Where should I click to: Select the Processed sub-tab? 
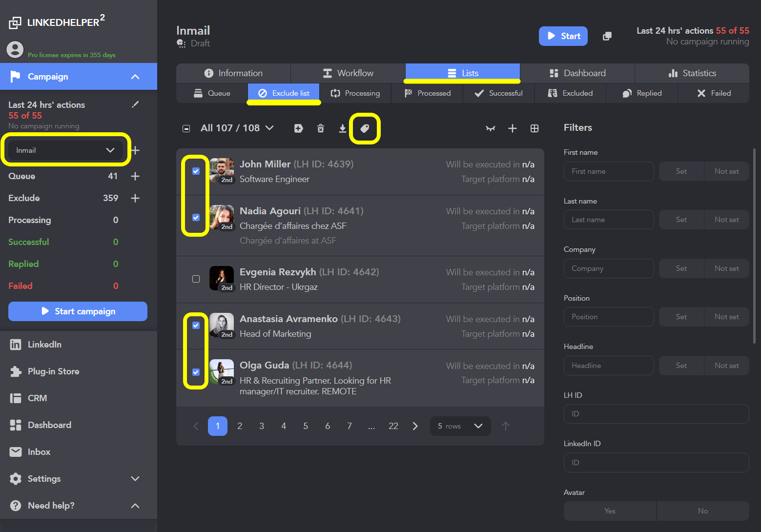click(427, 93)
